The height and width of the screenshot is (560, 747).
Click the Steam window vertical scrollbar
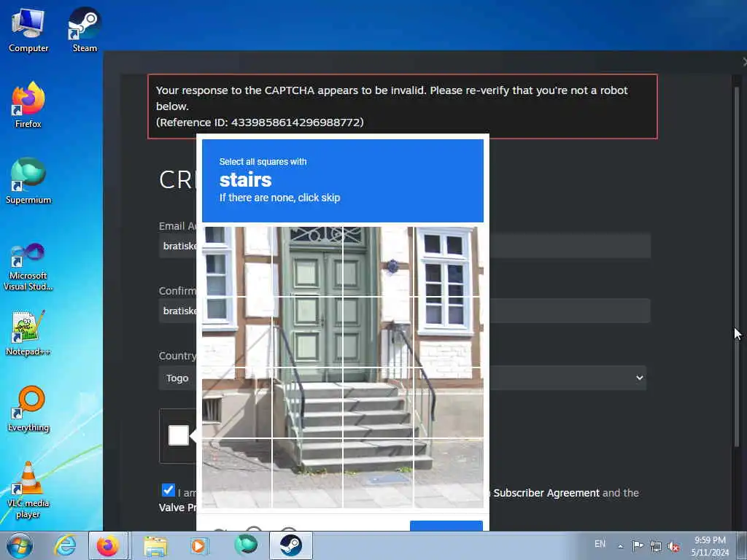[x=737, y=267]
